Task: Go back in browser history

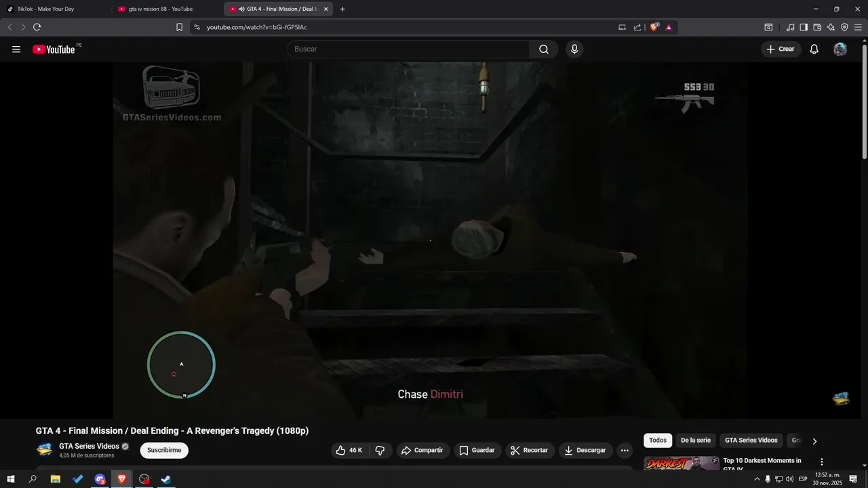Action: point(9,27)
